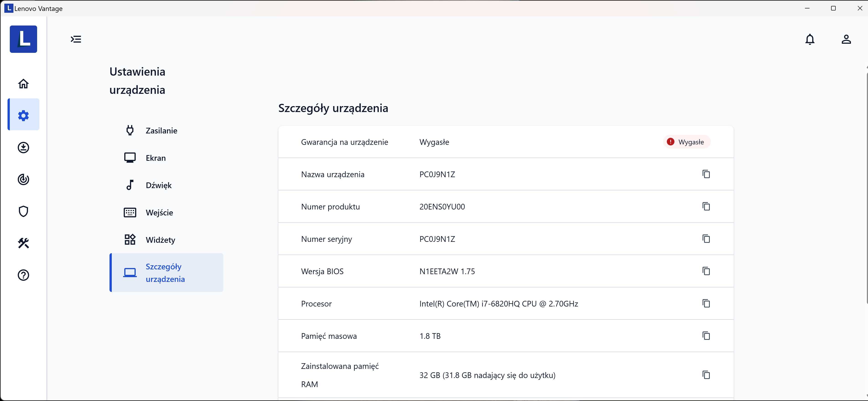Open the user account profile icon
Screen dimensions: 868x401
[846, 39]
